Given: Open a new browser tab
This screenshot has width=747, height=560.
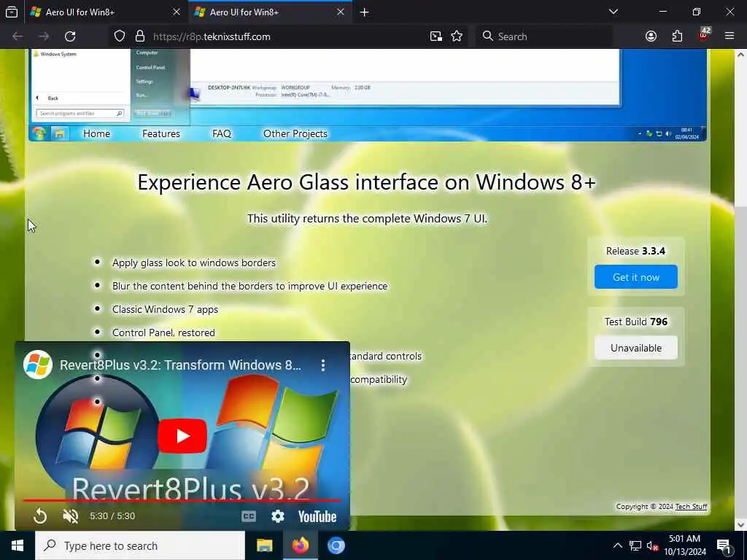Looking at the screenshot, I should 365,12.
